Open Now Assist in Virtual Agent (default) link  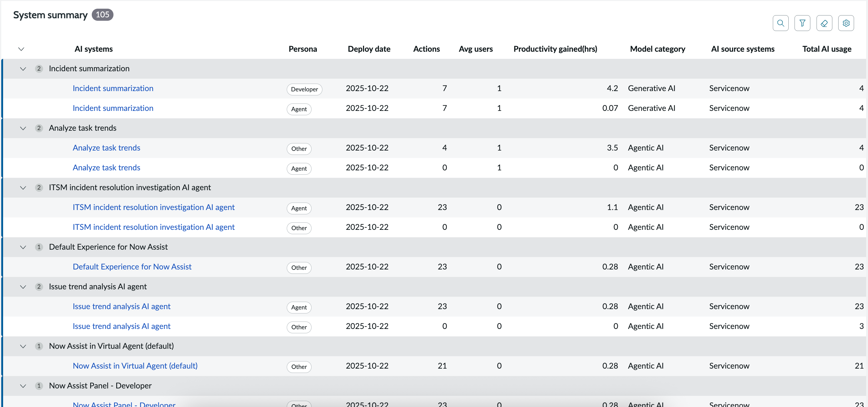135,366
